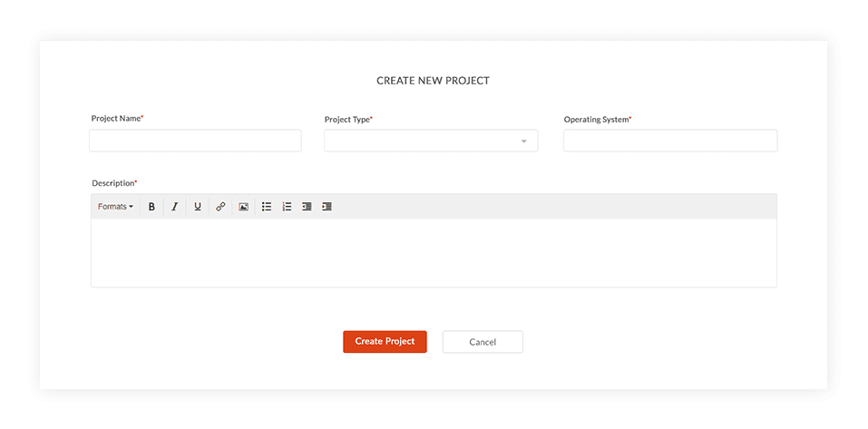Open the Formats dropdown menu

click(x=115, y=207)
